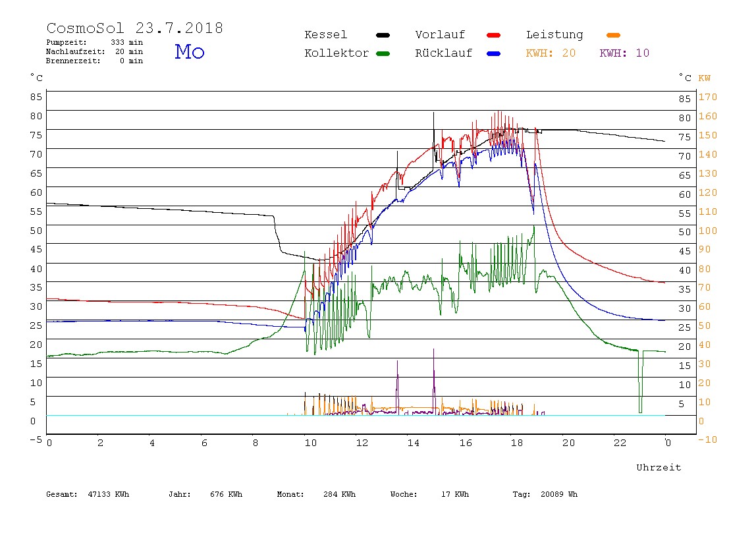756x535 pixels.
Task: Click hour 12 on time axis
Action: [362, 443]
